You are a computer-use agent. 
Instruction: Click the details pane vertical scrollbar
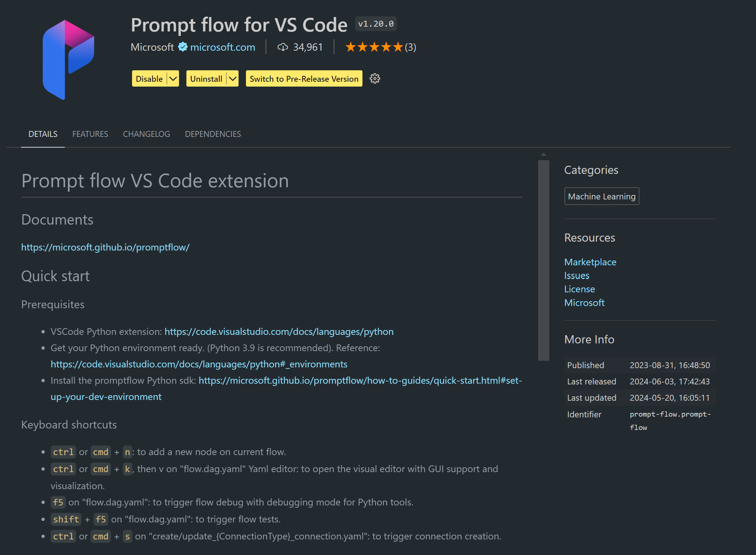point(543,260)
